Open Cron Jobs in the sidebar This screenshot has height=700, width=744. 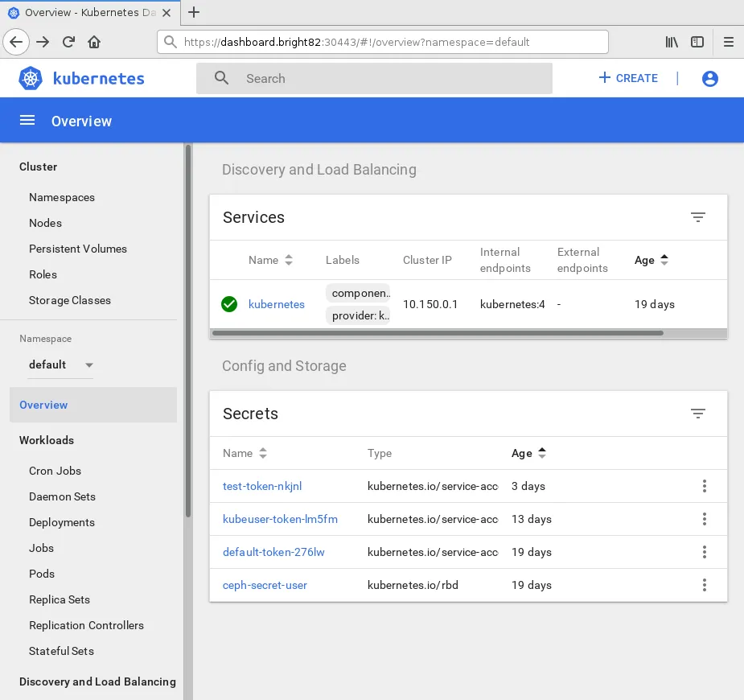[55, 471]
